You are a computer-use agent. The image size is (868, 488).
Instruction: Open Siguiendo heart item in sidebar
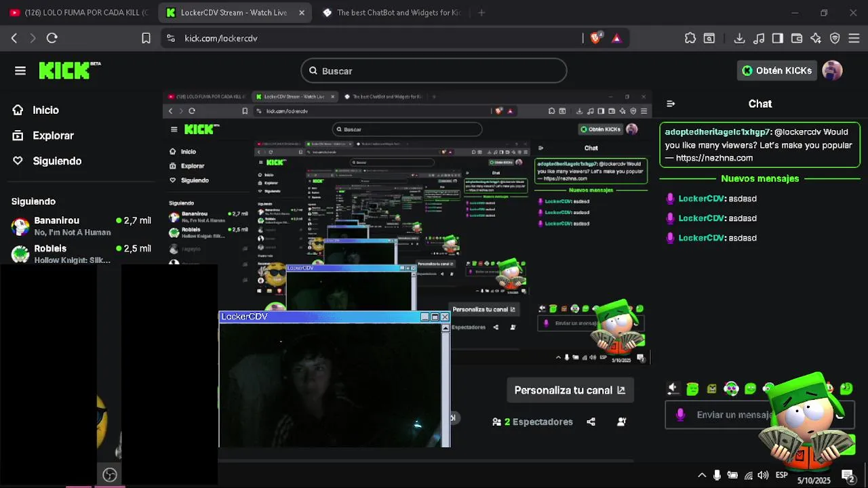[x=47, y=161]
